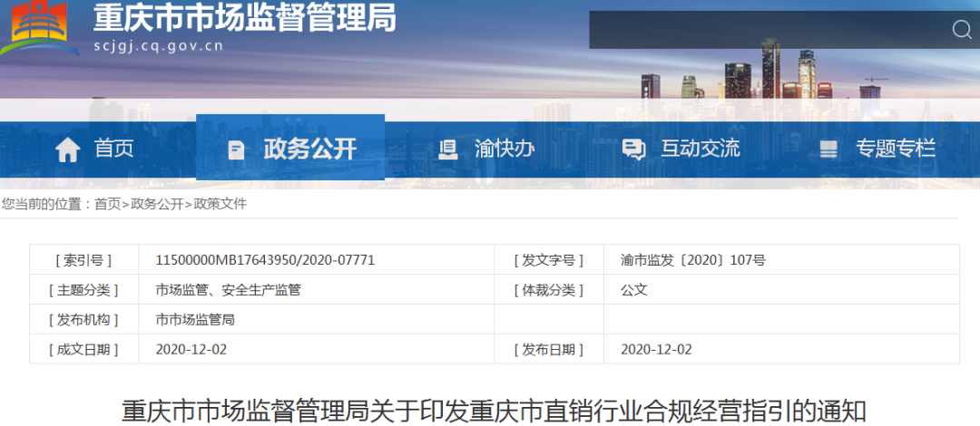980x426 pixels.
Task: Click the search magnifier icon
Action: 961,29
